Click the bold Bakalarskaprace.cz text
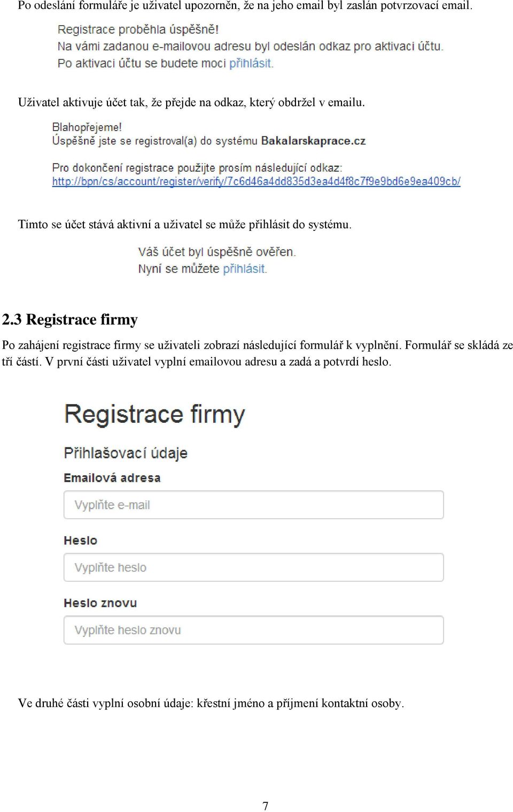This screenshot has height=812, width=513. [x=313, y=141]
